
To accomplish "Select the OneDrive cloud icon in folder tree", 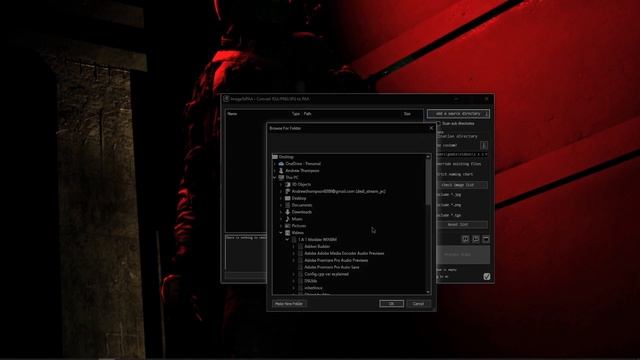I will (x=281, y=164).
